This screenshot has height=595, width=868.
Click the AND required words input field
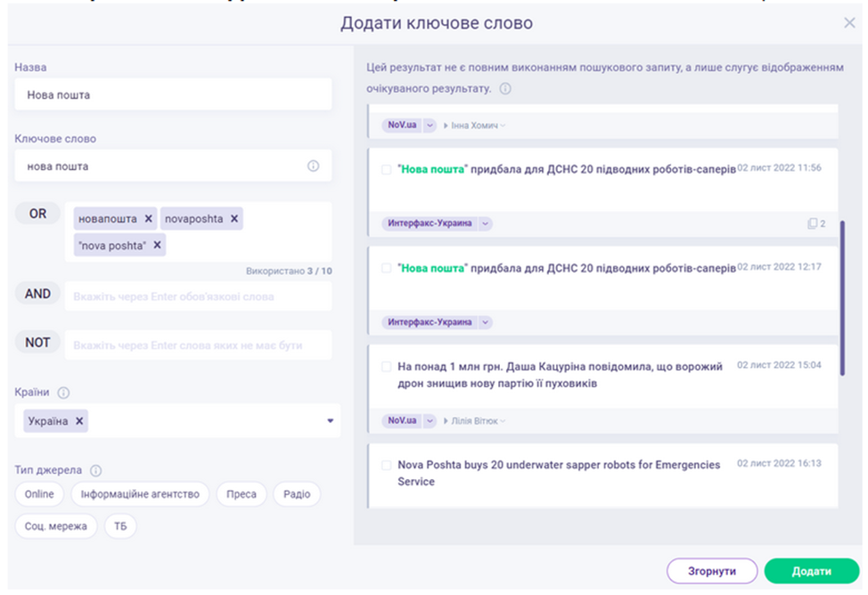coord(198,297)
